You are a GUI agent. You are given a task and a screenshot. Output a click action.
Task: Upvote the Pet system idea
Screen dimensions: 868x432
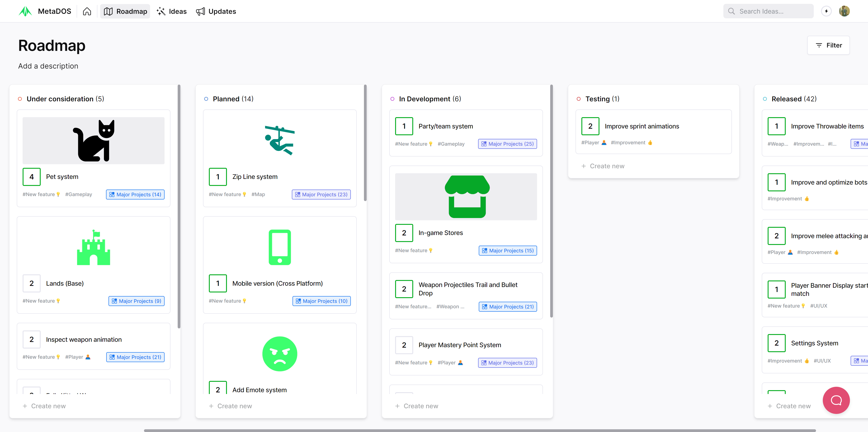pyautogui.click(x=32, y=177)
